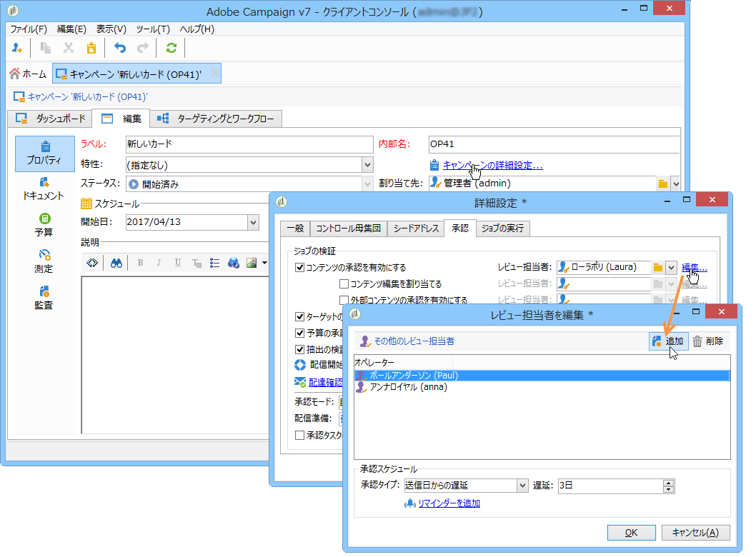The height and width of the screenshot is (557, 756).
Task: Click the copy icon in main toolbar
Action: pyautogui.click(x=46, y=48)
